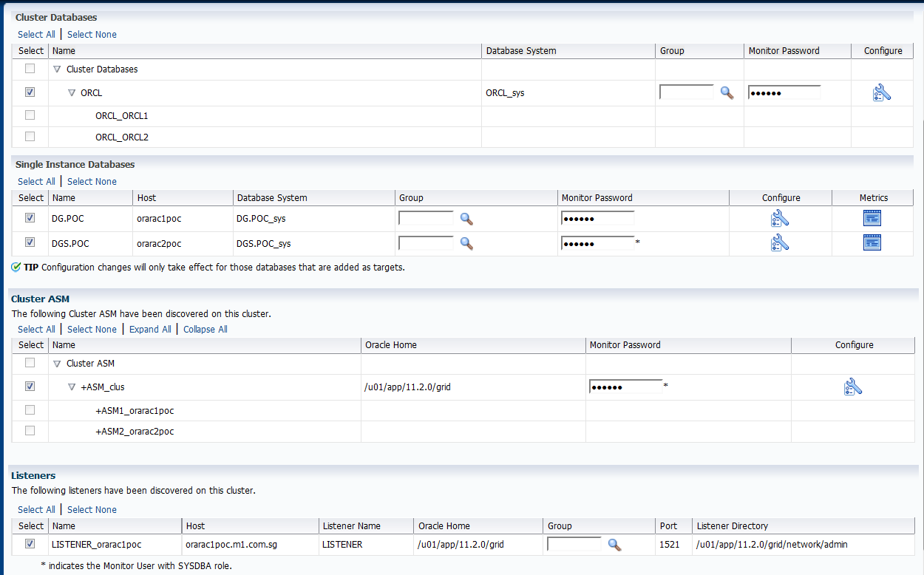Click Select All under Single Instance Databases

[36, 182]
